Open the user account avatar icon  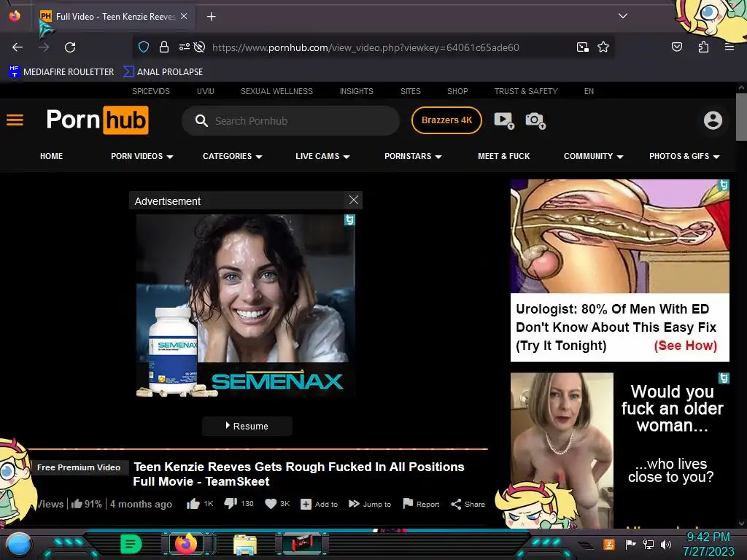pyautogui.click(x=713, y=120)
